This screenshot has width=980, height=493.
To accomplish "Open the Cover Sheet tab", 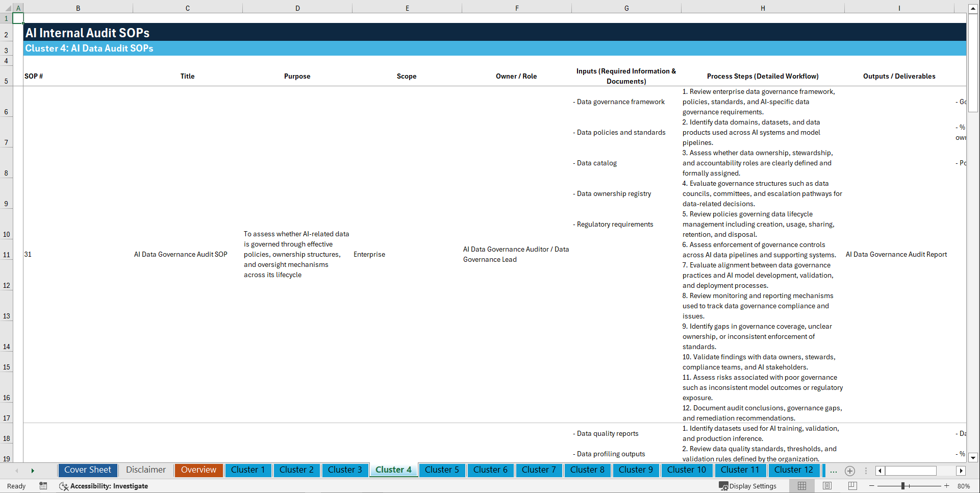I will click(x=88, y=470).
